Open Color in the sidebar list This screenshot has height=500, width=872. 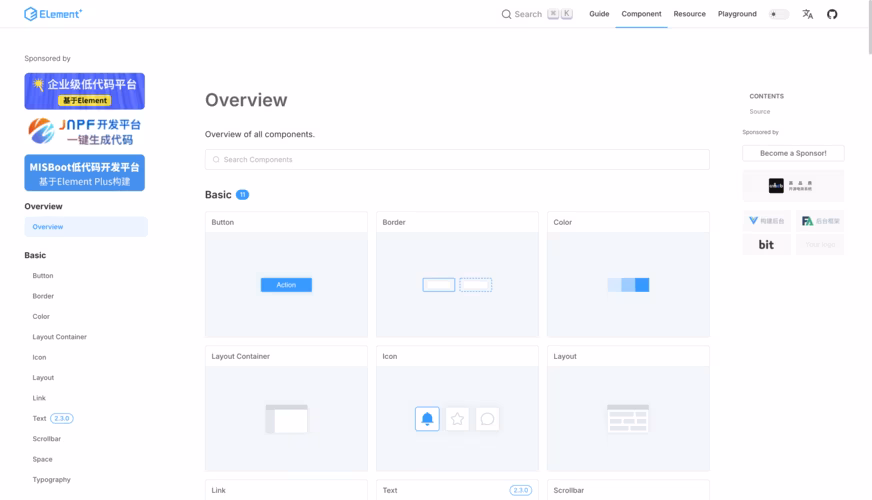point(41,316)
